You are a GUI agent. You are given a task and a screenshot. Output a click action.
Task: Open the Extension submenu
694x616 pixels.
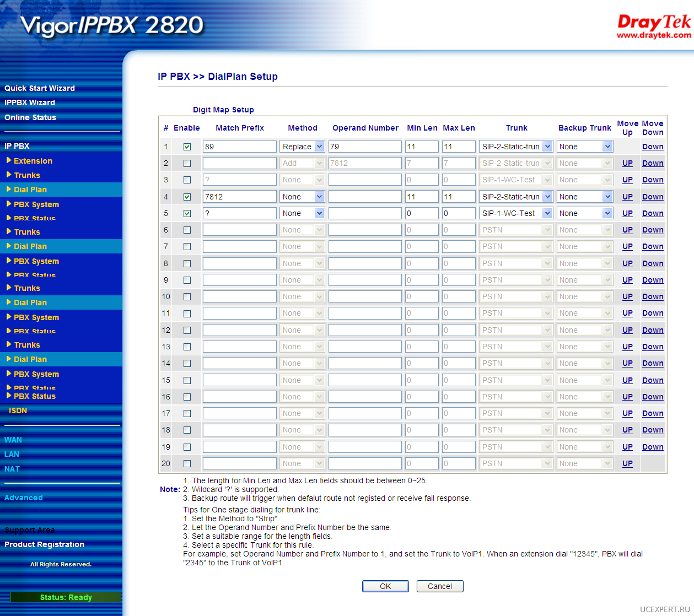(33, 161)
